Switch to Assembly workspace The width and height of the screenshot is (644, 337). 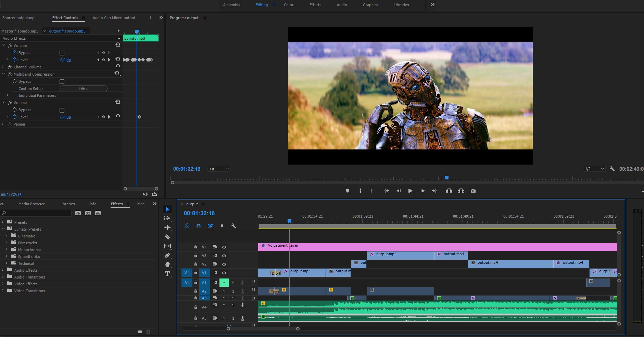(232, 5)
